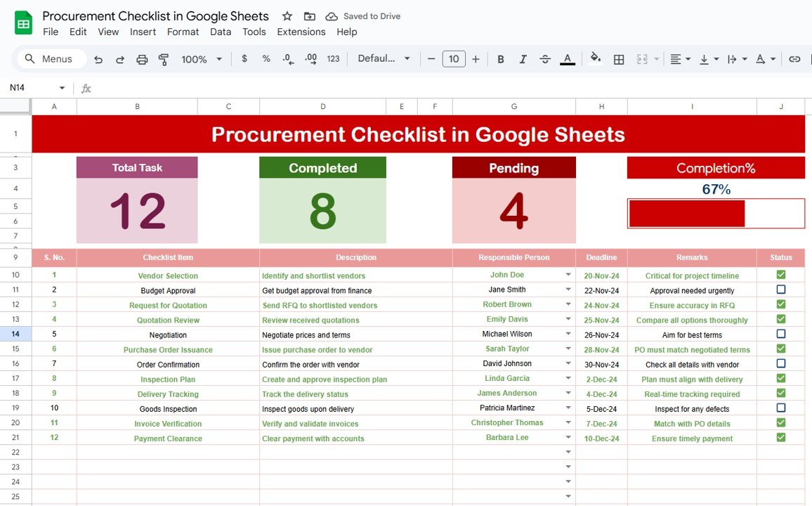The image size is (812, 506).
Task: Open the Name box dropdown arrow
Action: pos(62,88)
